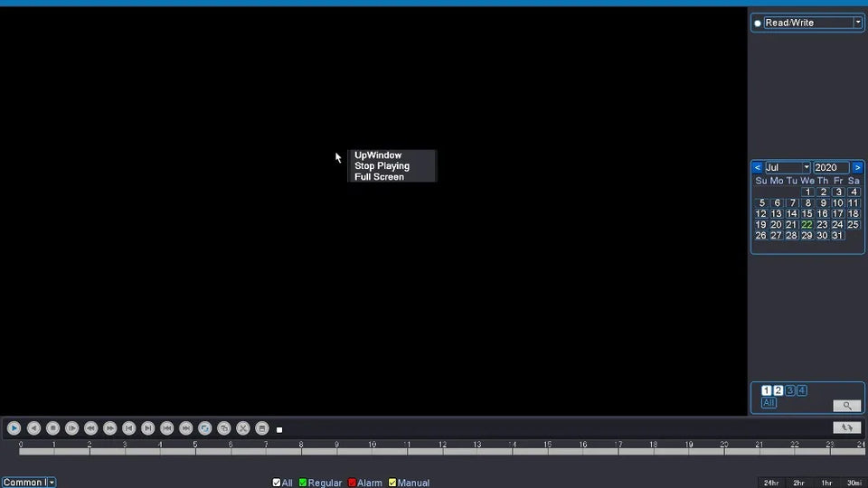Click hour 12 on the timeline bar
Image resolution: width=868 pixels, height=488 pixels.
(443, 452)
